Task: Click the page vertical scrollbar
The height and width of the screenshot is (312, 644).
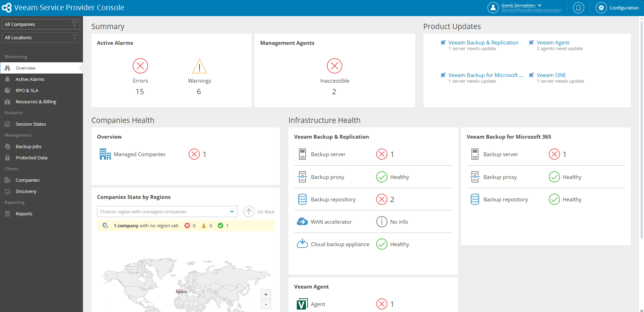Action: 641,130
